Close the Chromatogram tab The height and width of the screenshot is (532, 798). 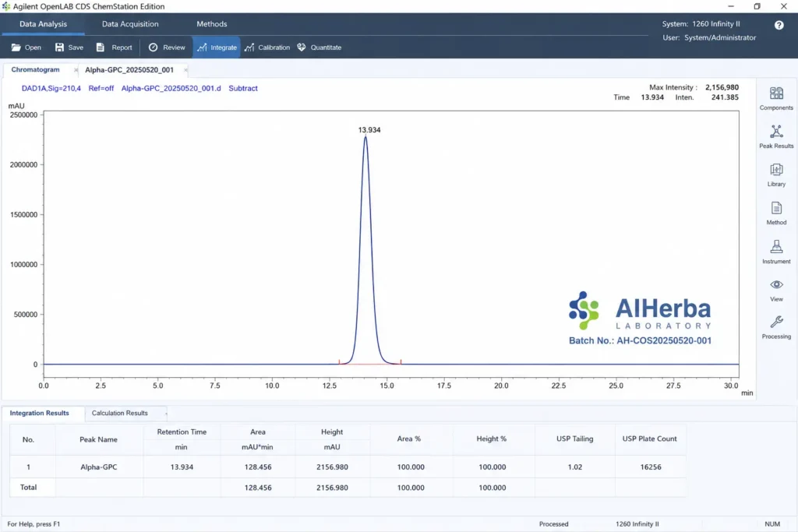coord(76,69)
